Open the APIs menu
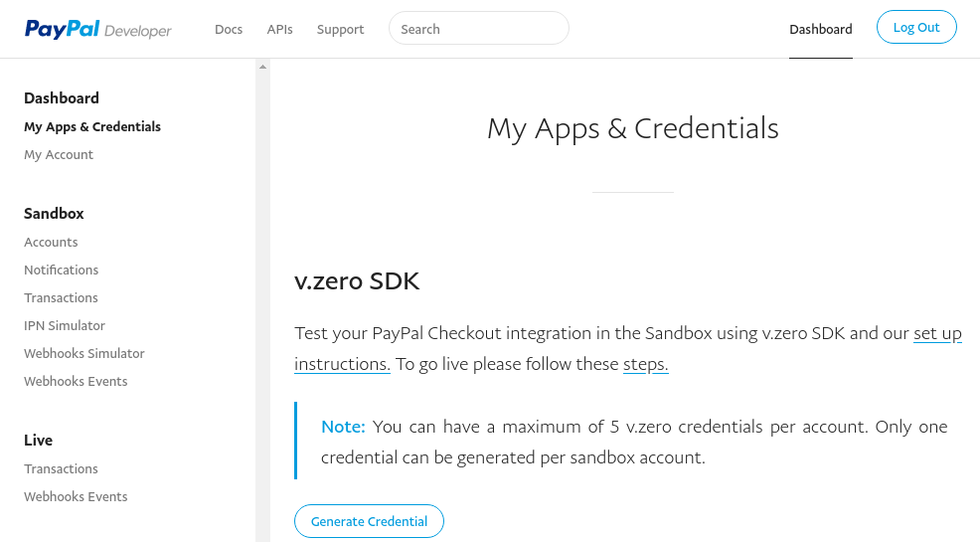 coord(279,30)
